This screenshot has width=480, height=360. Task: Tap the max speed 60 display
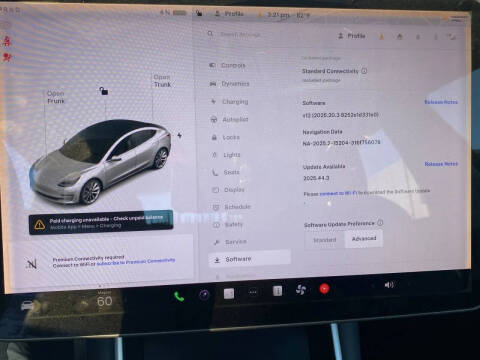coord(104,299)
